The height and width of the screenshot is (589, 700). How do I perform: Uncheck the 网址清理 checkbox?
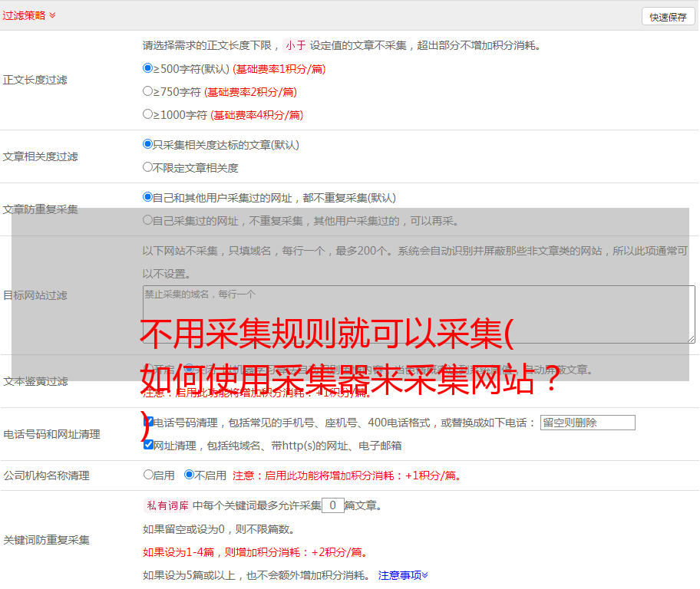[x=148, y=445]
